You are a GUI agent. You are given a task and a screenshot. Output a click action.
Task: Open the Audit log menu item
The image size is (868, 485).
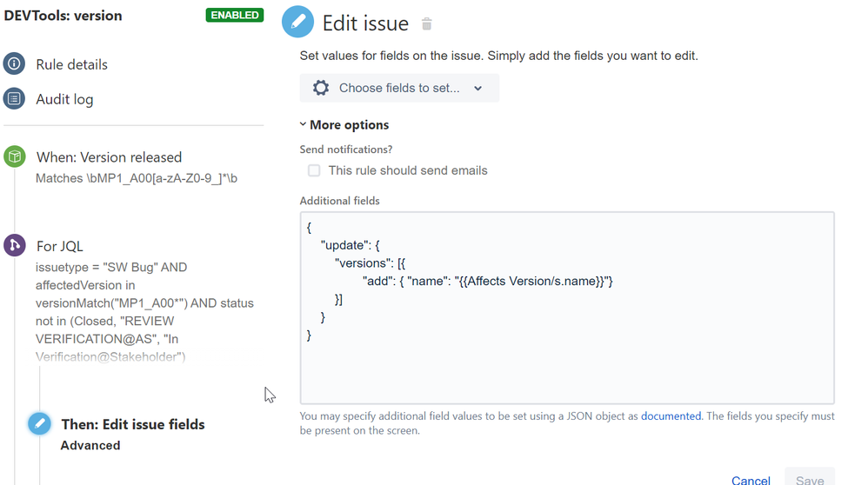[x=64, y=99]
